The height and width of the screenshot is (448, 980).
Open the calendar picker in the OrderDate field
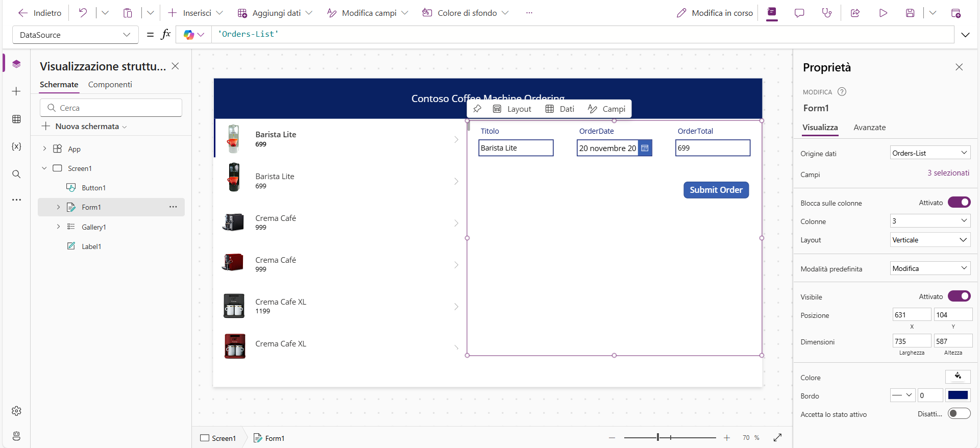pyautogui.click(x=645, y=148)
